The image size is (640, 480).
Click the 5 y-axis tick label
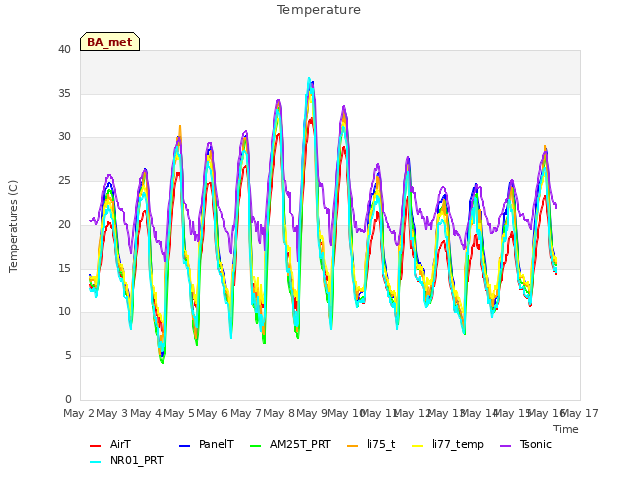pyautogui.click(x=68, y=356)
